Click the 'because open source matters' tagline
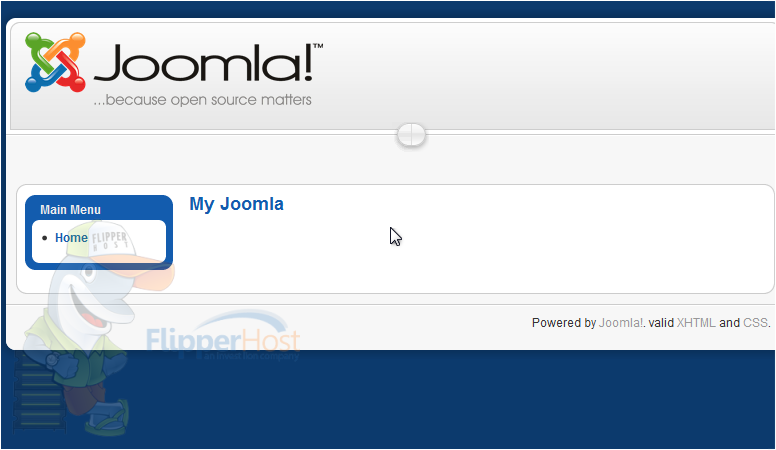Screen dimensions: 776x450 pyautogui.click(x=202, y=100)
